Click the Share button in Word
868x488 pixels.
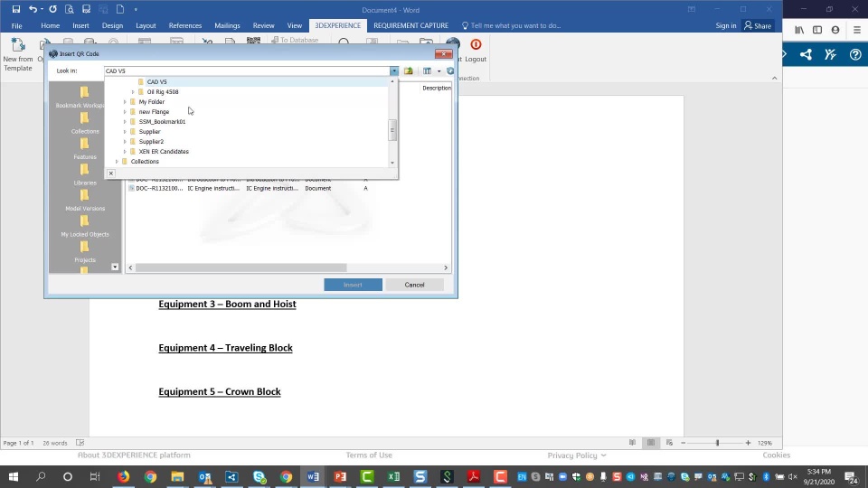tap(758, 25)
